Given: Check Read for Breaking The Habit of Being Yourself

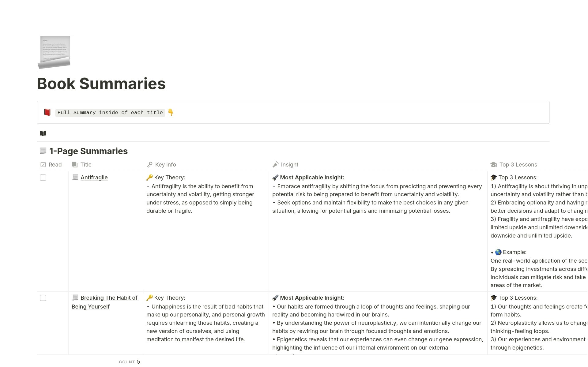Looking at the screenshot, I should pos(43,298).
